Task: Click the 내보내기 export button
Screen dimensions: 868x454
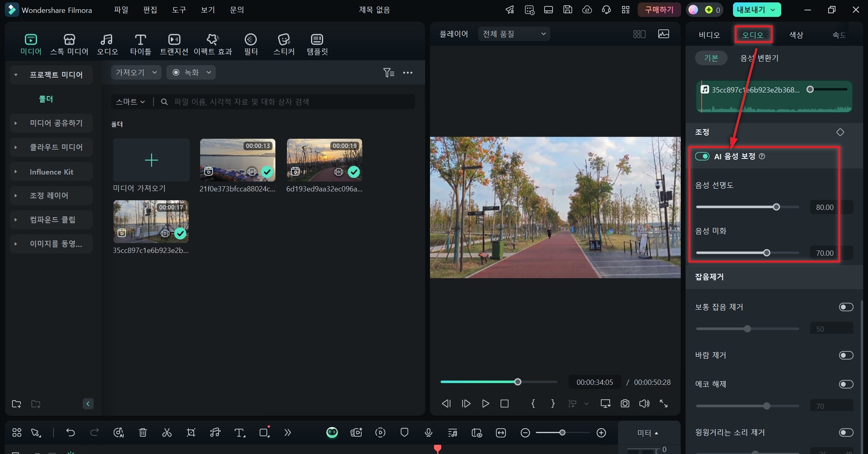Action: (x=757, y=10)
